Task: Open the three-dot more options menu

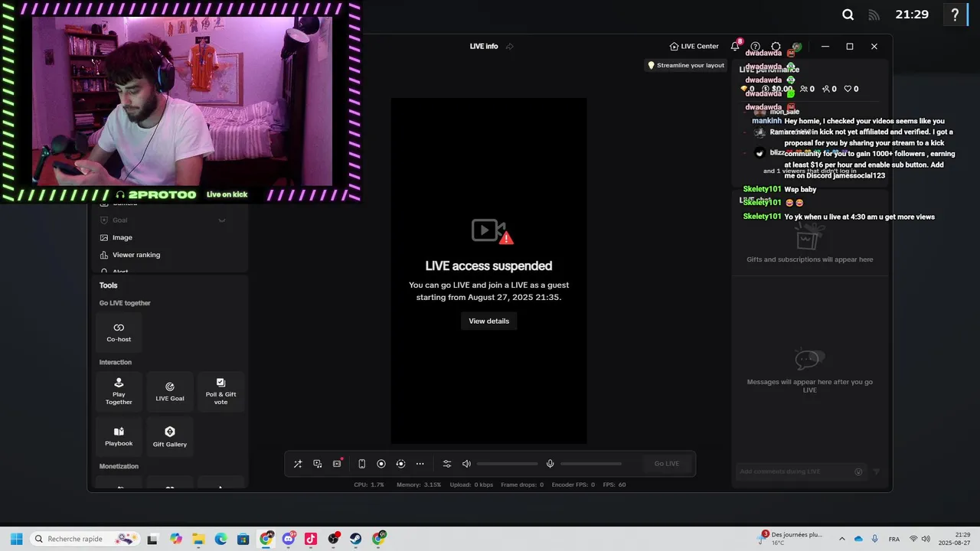Action: (420, 464)
